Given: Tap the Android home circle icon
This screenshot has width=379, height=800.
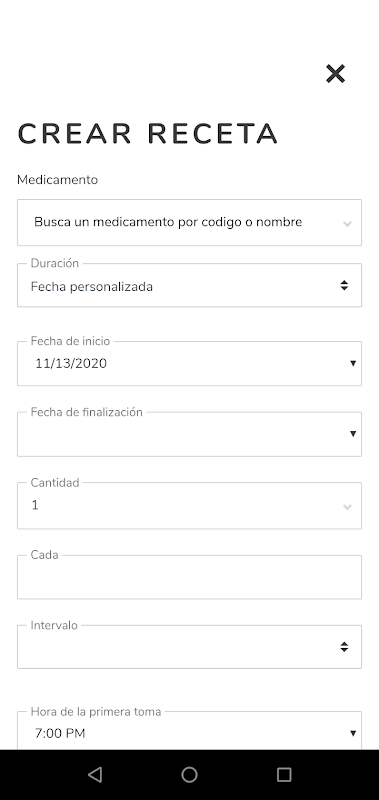Looking at the screenshot, I should click(x=189, y=774).
